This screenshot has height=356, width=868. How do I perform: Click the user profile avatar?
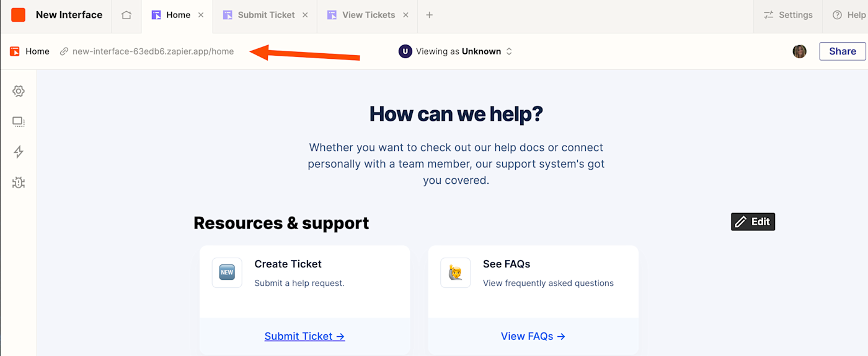[799, 51]
